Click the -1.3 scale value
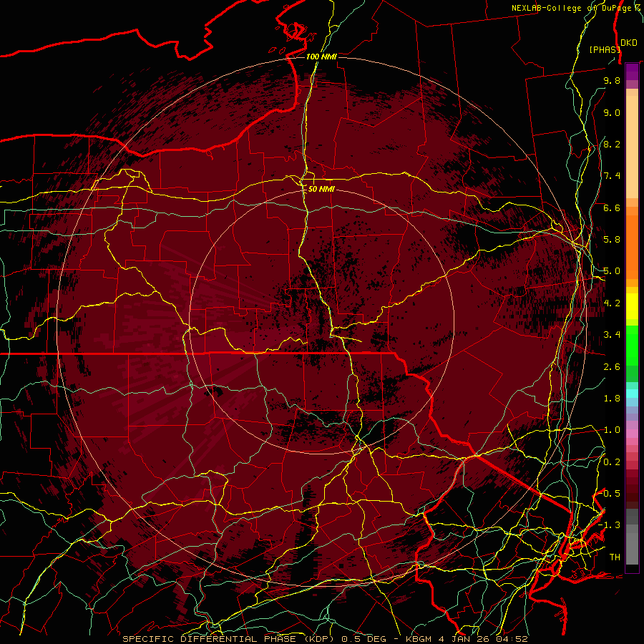Image resolution: width=644 pixels, height=644 pixels. (609, 526)
